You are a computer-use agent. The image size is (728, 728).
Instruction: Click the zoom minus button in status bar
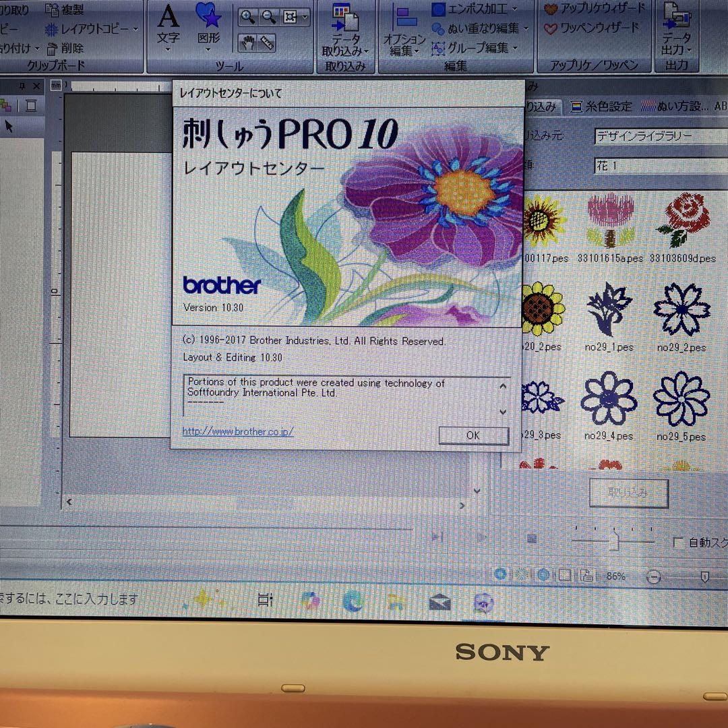coord(653,577)
